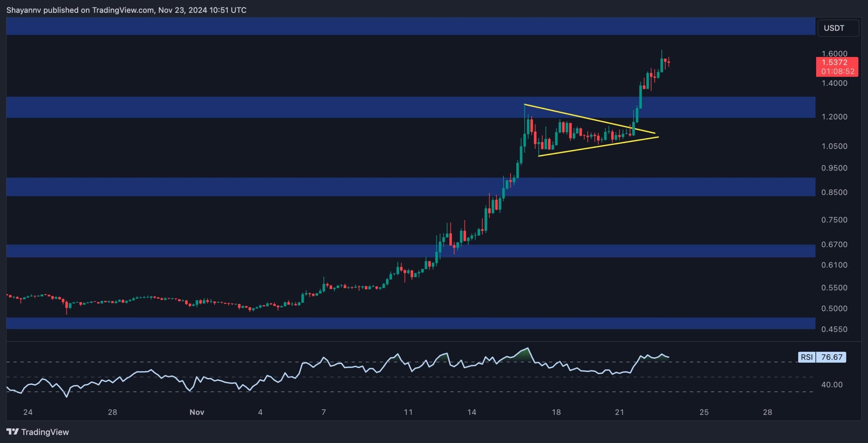
Task: Click the 1.2000 price axis label
Action: pyautogui.click(x=834, y=117)
